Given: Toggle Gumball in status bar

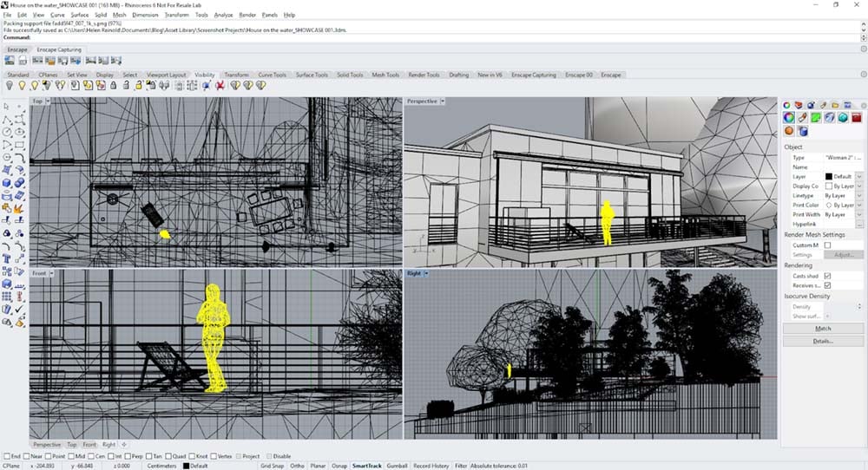Looking at the screenshot, I should pos(397,466).
